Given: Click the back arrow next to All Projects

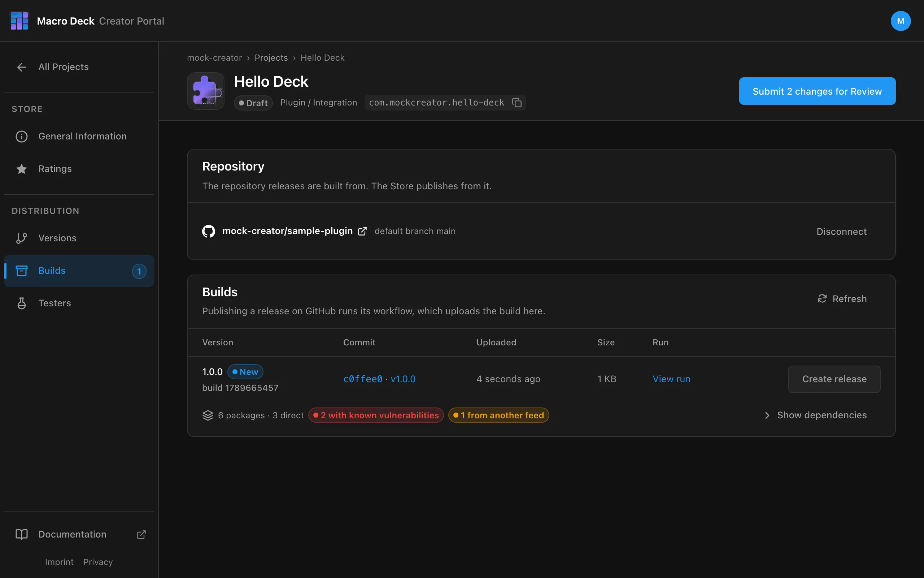Looking at the screenshot, I should click(x=22, y=67).
